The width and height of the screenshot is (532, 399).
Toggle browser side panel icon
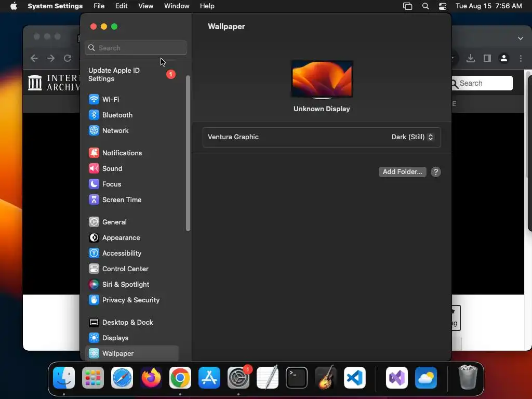487,58
